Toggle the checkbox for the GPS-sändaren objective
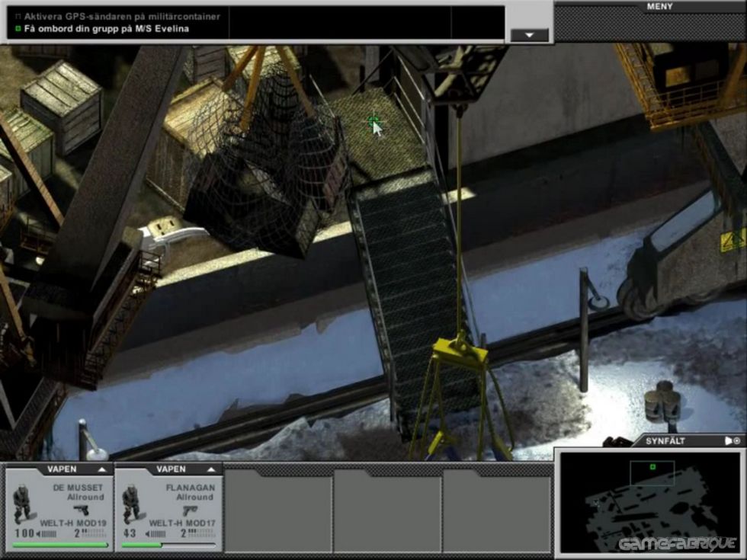The image size is (747, 560). 18,17
